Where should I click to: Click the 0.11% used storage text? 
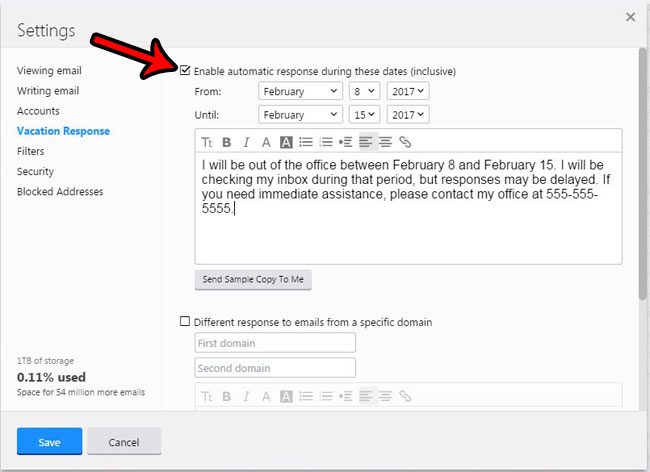click(51, 377)
